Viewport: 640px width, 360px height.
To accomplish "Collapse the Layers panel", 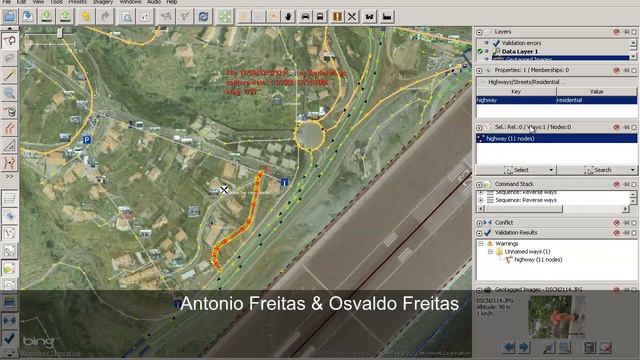I will [x=479, y=32].
